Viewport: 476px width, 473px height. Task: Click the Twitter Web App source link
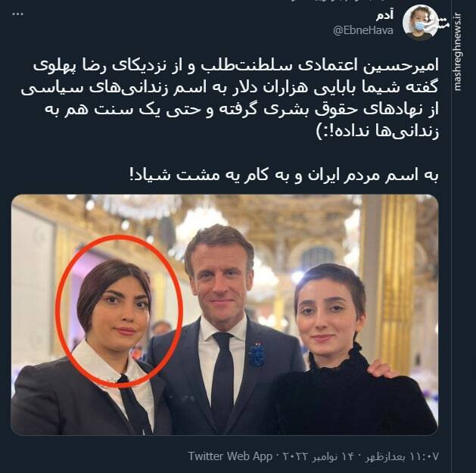[230, 456]
